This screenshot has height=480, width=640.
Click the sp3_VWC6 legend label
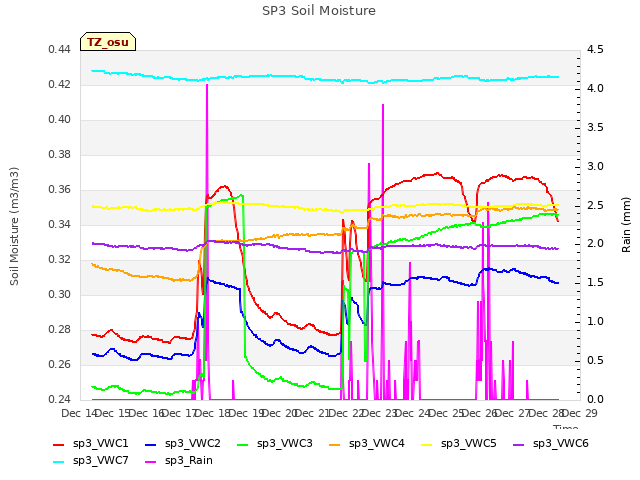560,444
